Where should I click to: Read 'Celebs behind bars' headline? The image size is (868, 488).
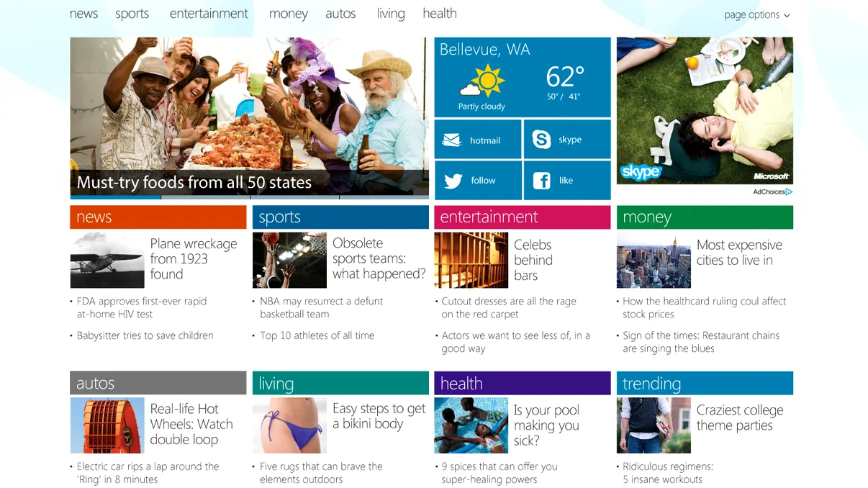533,260
